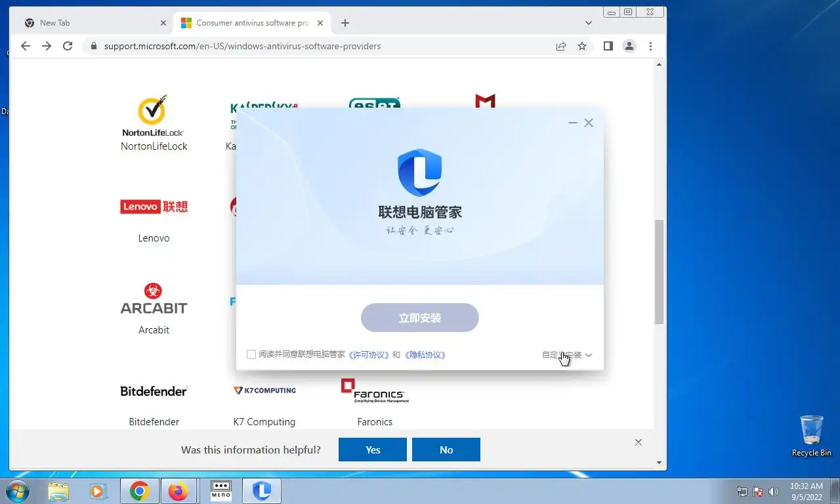Viewport: 840px width, 504px height.
Task: Open the Faronics provider link
Action: (375, 422)
